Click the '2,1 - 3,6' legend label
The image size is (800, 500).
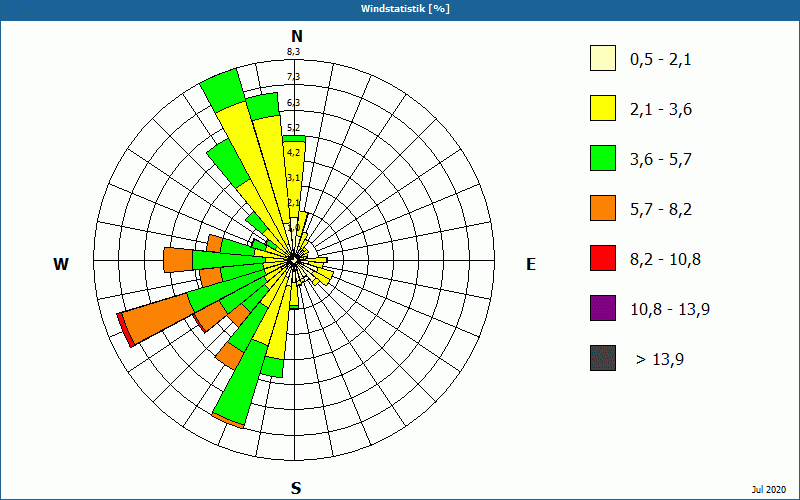pyautogui.click(x=661, y=110)
